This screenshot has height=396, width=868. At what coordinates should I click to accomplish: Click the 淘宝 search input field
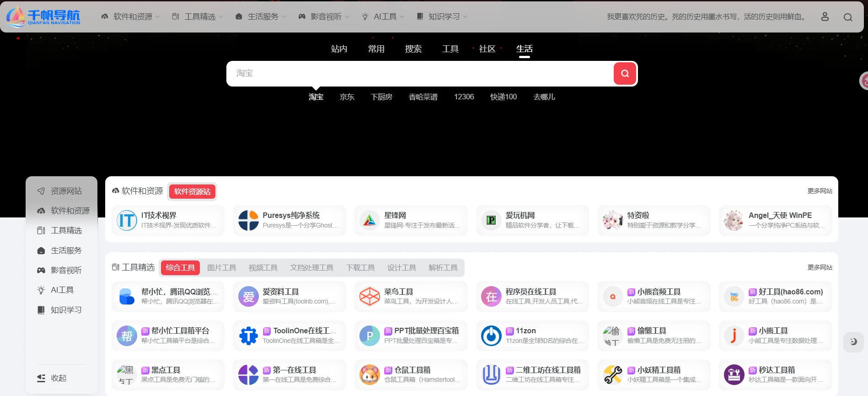click(x=419, y=74)
